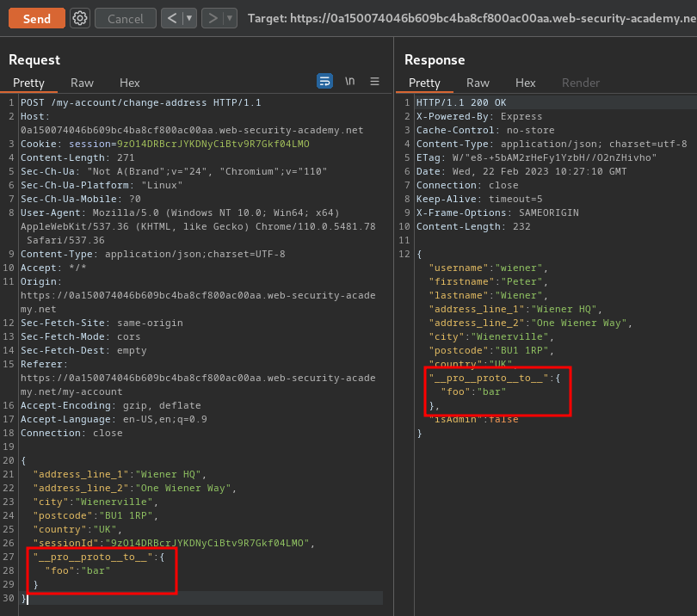The width and height of the screenshot is (697, 616).
Task: Click the Content-Length: 271 header
Action: click(x=77, y=157)
